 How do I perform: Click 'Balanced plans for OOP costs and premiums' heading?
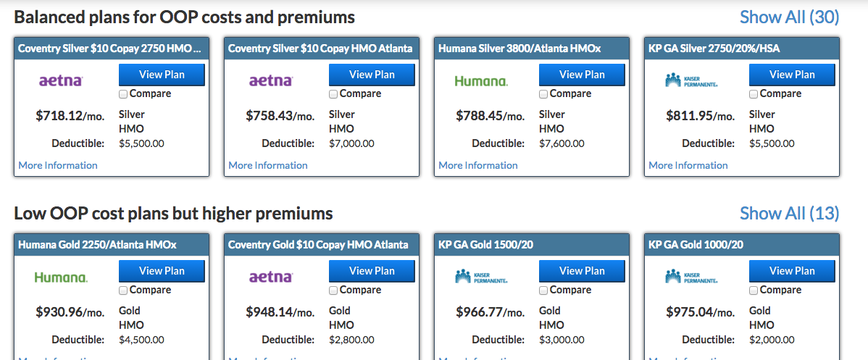coord(184,17)
